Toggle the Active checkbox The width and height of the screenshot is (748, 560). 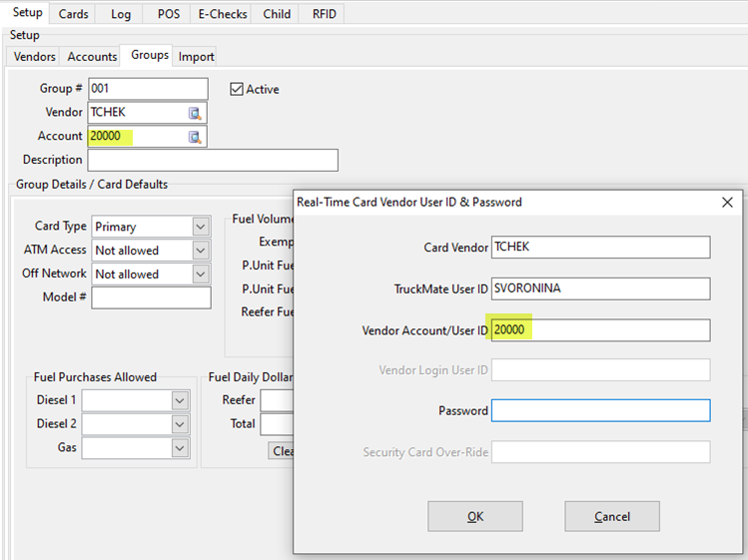tap(237, 89)
